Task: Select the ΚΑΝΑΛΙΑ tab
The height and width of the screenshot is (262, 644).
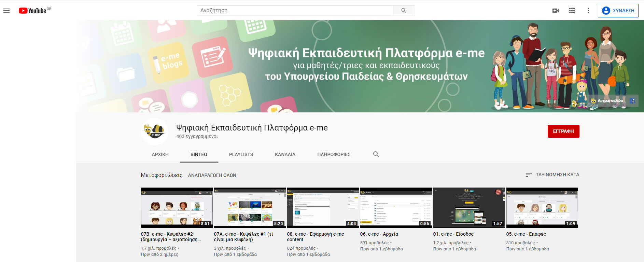Action: (x=285, y=154)
